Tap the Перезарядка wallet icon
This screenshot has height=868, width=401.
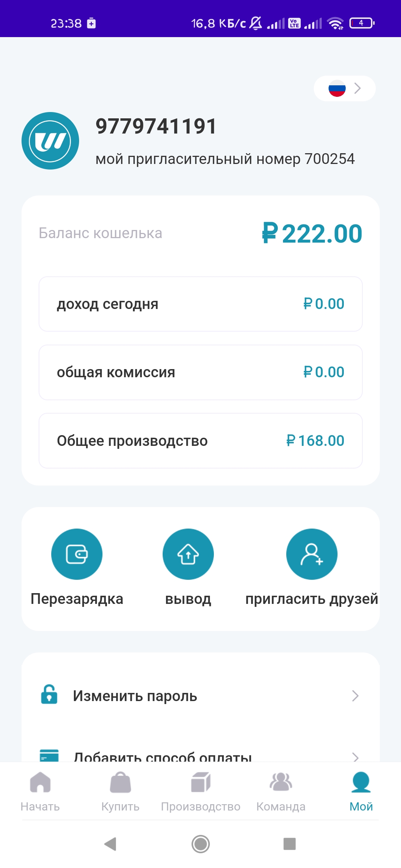click(77, 554)
